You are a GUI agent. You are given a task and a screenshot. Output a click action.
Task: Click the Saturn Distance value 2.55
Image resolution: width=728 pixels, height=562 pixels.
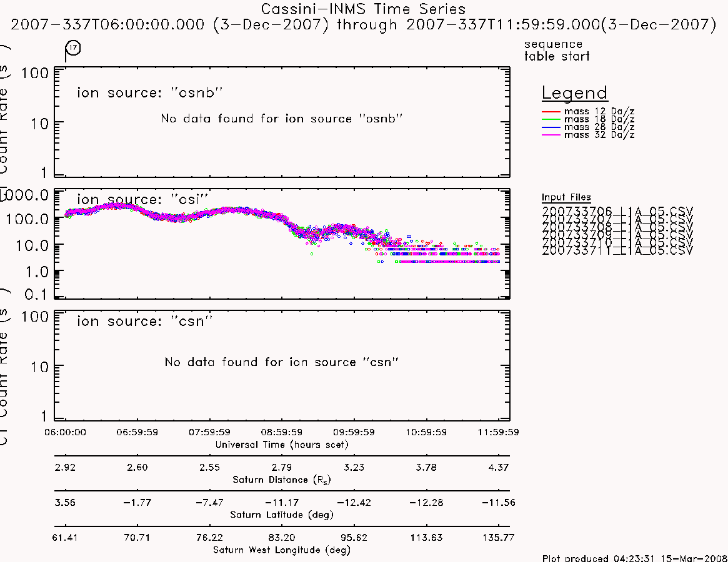click(209, 467)
